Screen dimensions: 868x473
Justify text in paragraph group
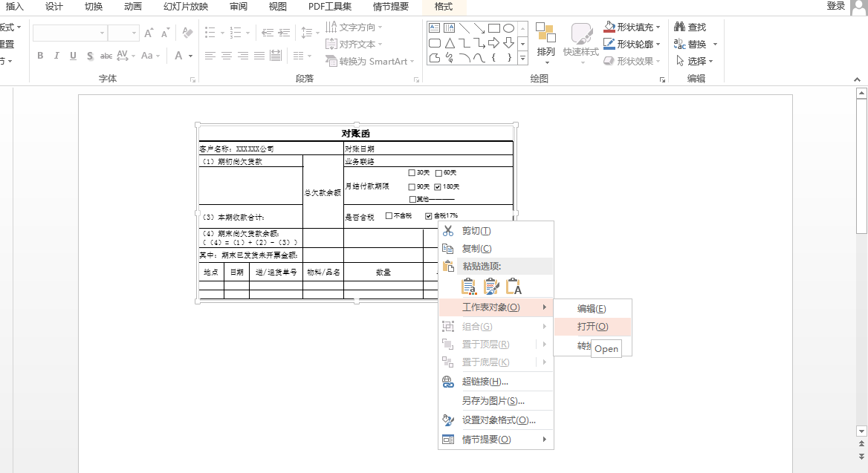pyautogui.click(x=259, y=56)
